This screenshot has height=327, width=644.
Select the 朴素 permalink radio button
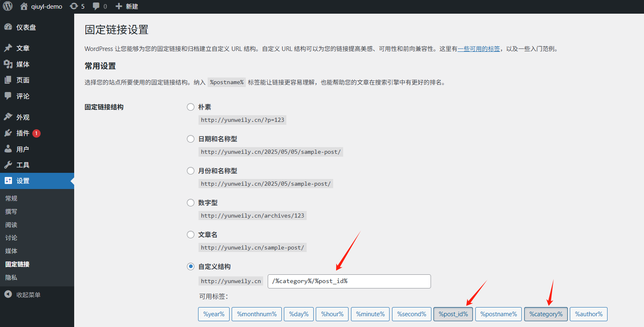pyautogui.click(x=191, y=107)
